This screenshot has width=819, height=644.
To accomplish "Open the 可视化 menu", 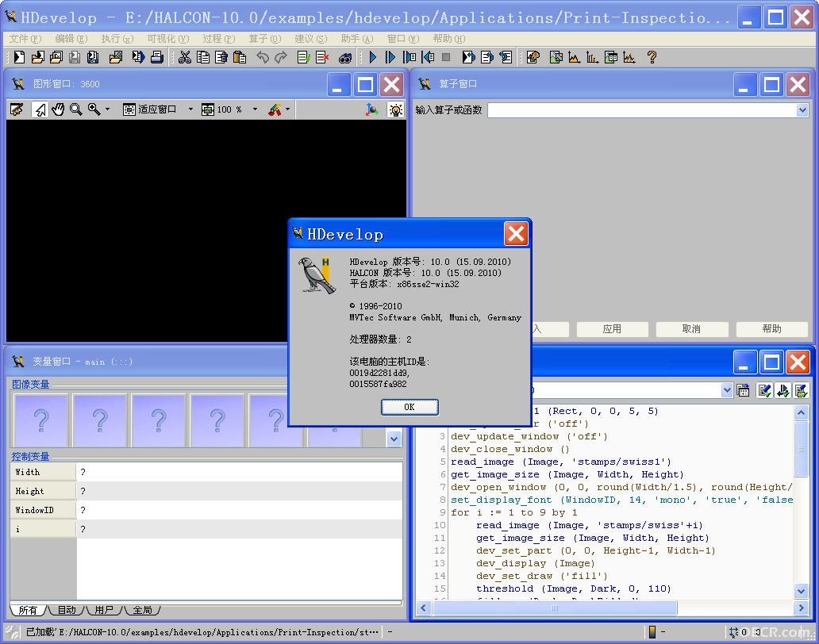I will (x=167, y=39).
